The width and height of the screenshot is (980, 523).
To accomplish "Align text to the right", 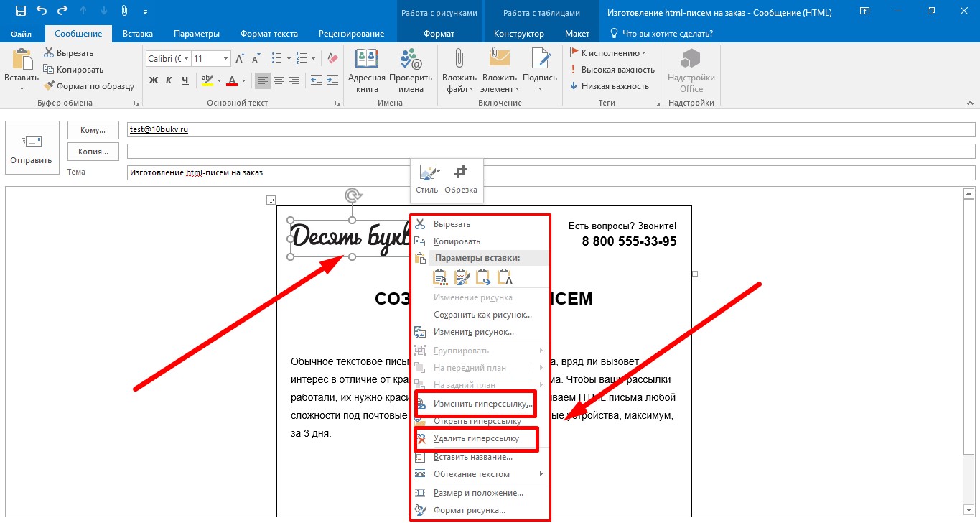I will point(294,80).
